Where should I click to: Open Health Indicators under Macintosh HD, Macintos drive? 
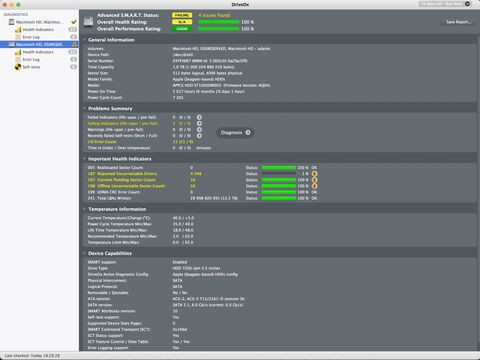pyautogui.click(x=38, y=30)
